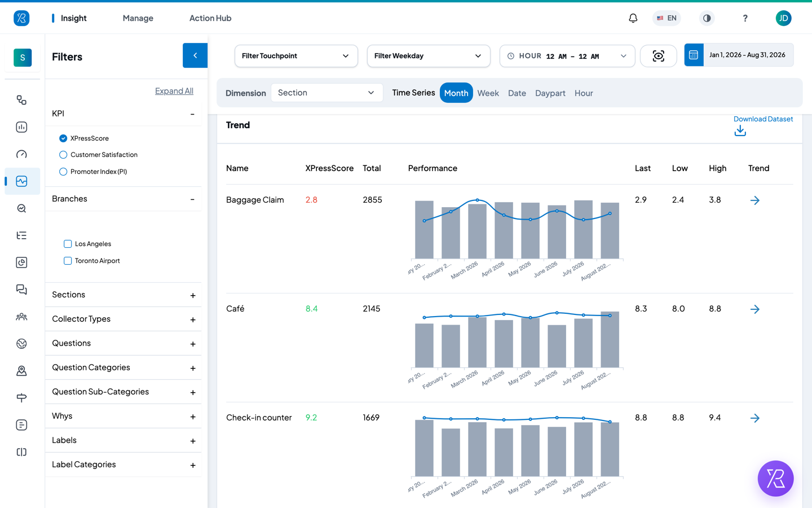This screenshot has height=508, width=812.
Task: Open the calendar date picker icon
Action: pyautogui.click(x=694, y=55)
